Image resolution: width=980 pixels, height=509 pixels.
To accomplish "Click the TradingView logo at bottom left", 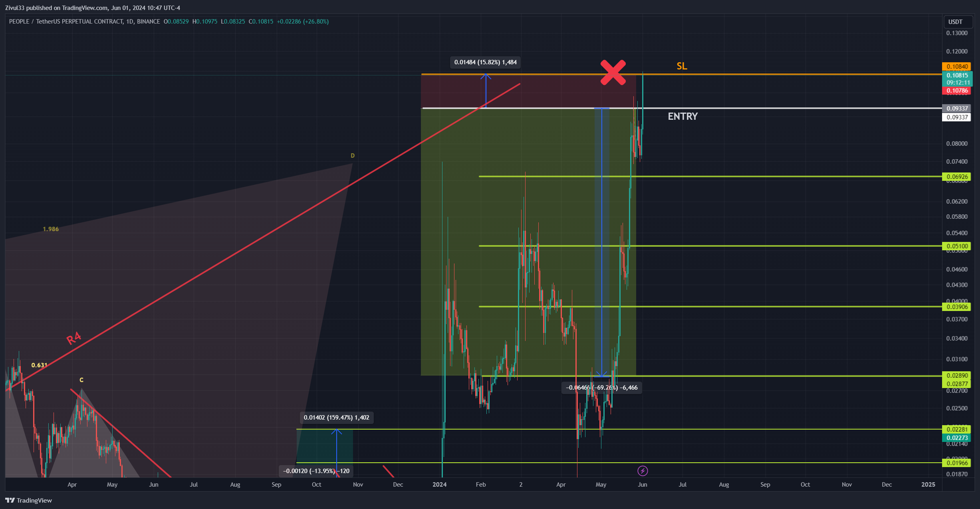I will pos(28,500).
